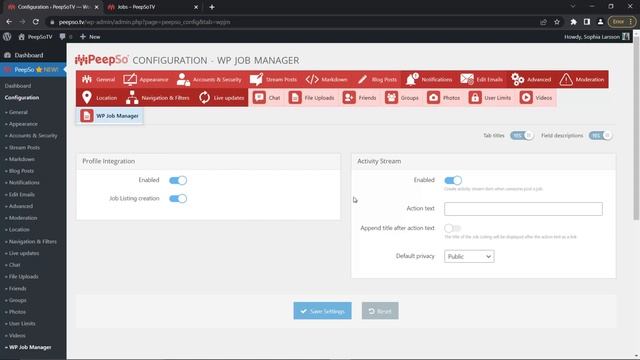The height and width of the screenshot is (360, 640).
Task: Click Howdy, Sophia Larsson account link
Action: coord(597,37)
